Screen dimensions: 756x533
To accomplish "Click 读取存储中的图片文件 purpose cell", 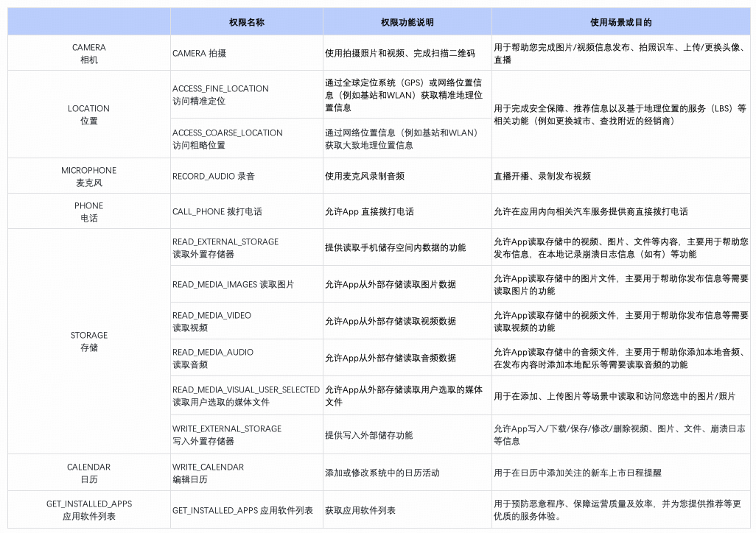I will [620, 284].
